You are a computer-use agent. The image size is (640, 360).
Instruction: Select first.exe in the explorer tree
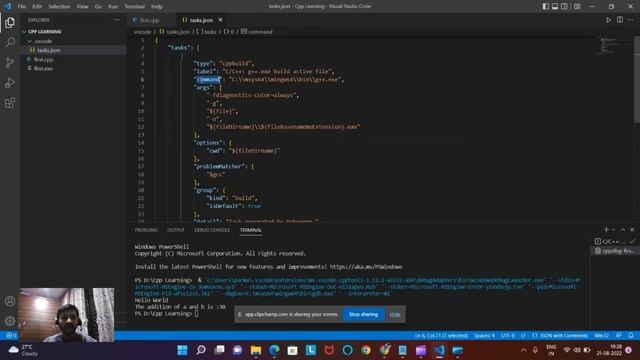[43, 68]
